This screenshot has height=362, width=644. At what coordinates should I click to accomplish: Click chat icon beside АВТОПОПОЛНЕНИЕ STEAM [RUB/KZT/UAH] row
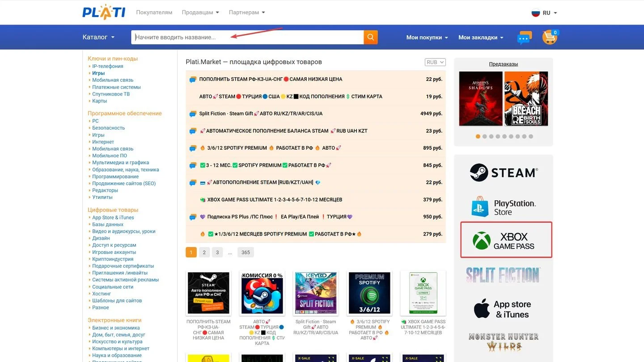tap(193, 183)
